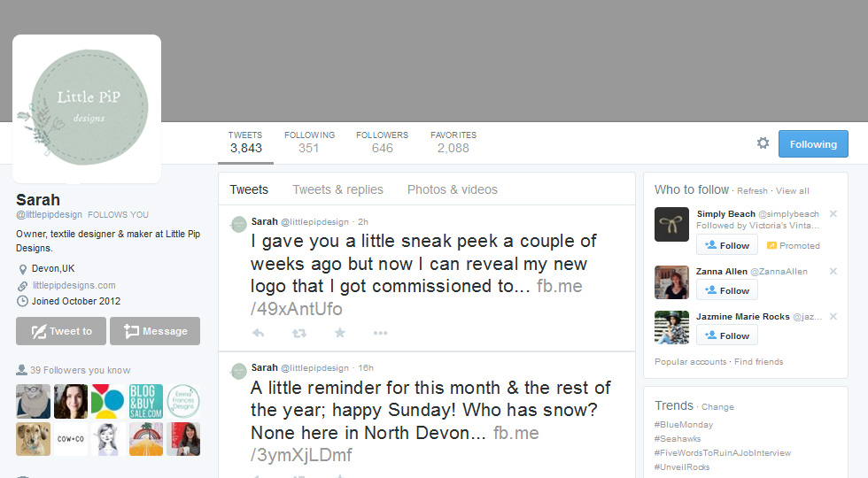Favorite the new logo tweet with star
The width and height of the screenshot is (868, 478).
click(340, 333)
